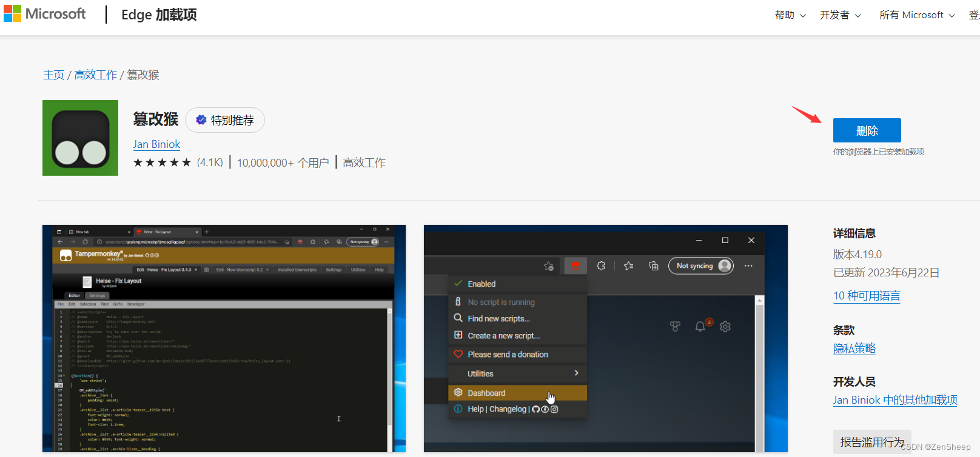Open 10 种可用语言 link

(x=867, y=296)
